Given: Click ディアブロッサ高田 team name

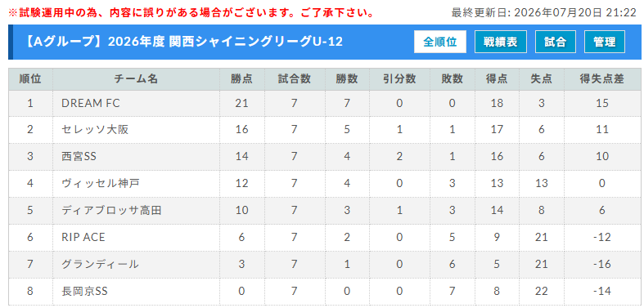Looking at the screenshot, I should click(111, 211).
